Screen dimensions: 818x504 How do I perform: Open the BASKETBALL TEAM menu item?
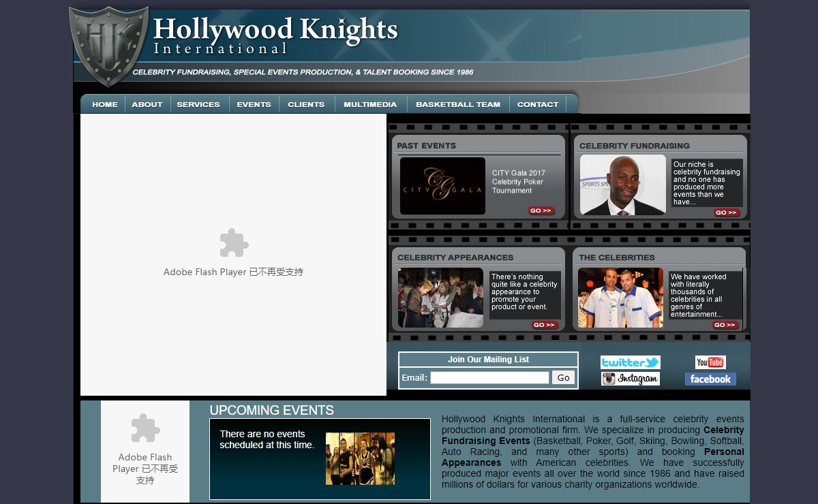458,104
